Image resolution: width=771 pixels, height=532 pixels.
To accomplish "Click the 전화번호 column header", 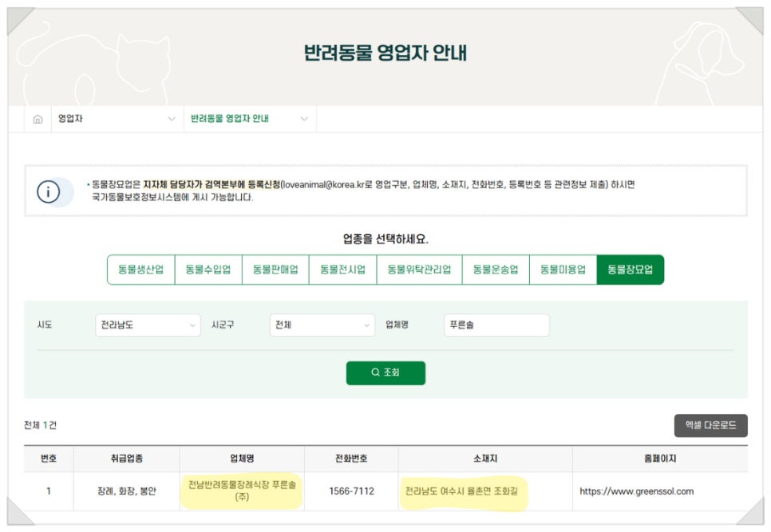I will (351, 459).
